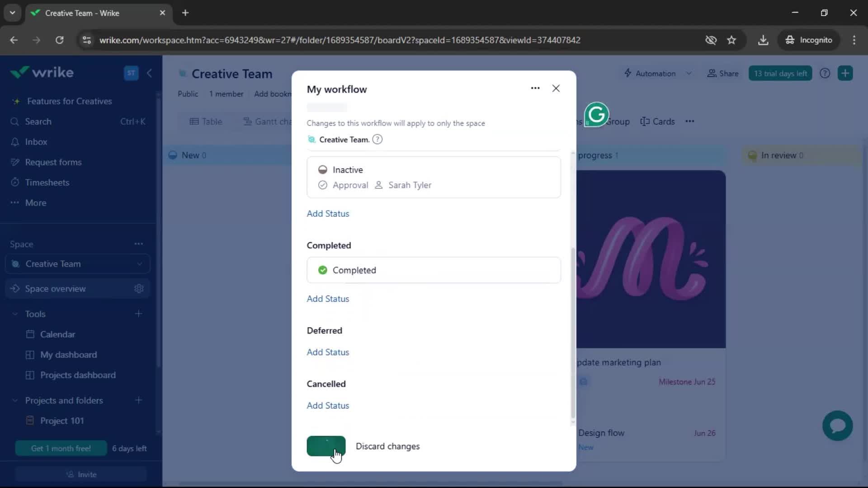The height and width of the screenshot is (488, 868).
Task: Open a new browser tab
Action: click(x=185, y=13)
